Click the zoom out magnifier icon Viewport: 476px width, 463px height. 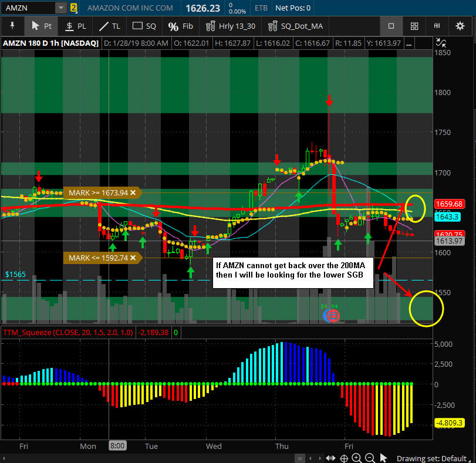(370, 458)
